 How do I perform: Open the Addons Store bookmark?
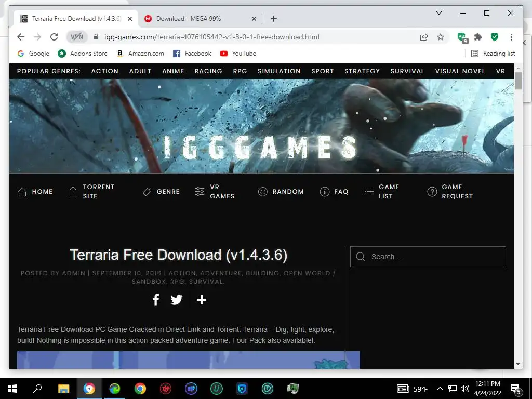(83, 54)
